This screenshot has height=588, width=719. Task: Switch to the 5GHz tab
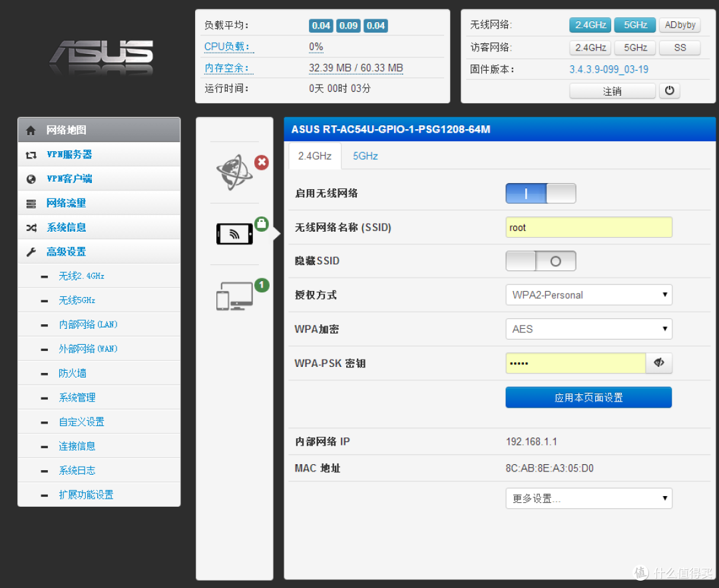click(365, 156)
